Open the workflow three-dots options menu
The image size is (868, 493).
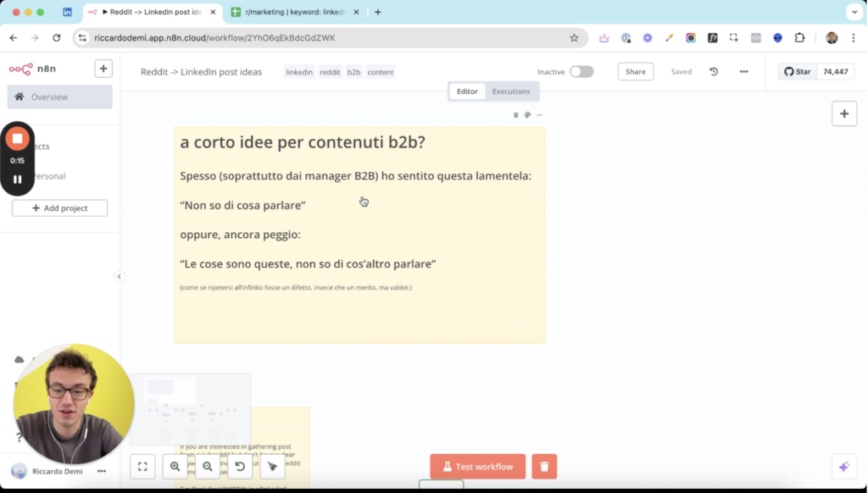tap(743, 72)
